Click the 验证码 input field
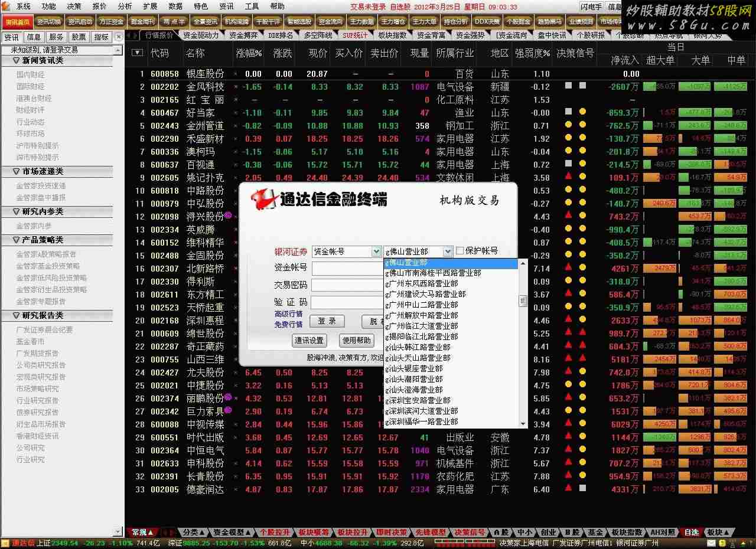The image size is (756, 549). coord(347,303)
